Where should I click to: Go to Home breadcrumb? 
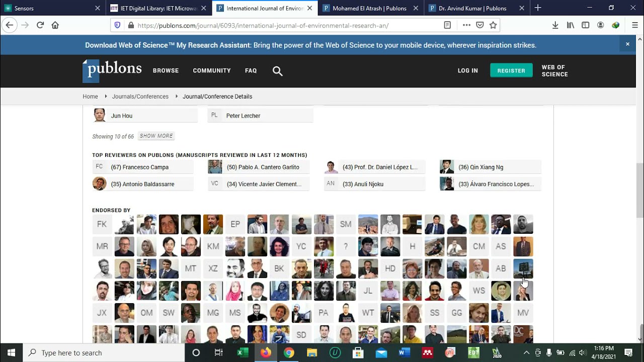click(91, 97)
